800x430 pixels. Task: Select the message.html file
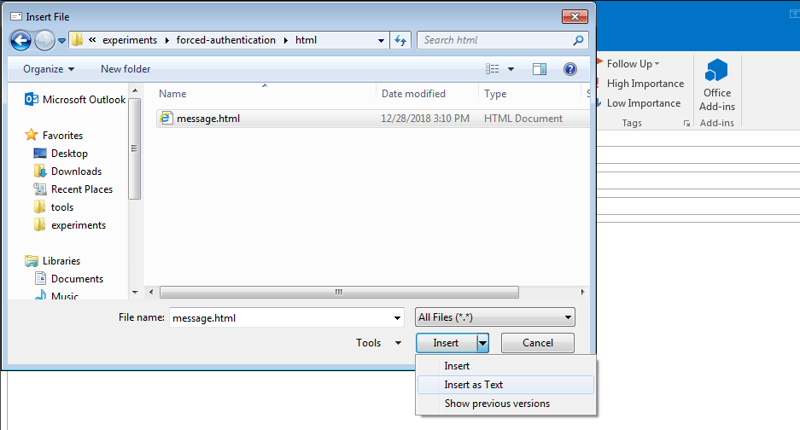[372, 118]
